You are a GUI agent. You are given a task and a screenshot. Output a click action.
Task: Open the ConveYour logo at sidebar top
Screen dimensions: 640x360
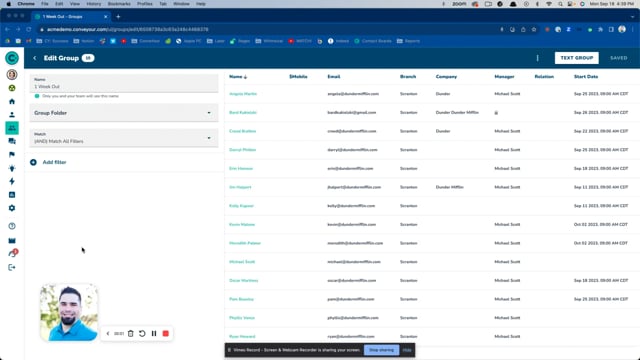12,58
